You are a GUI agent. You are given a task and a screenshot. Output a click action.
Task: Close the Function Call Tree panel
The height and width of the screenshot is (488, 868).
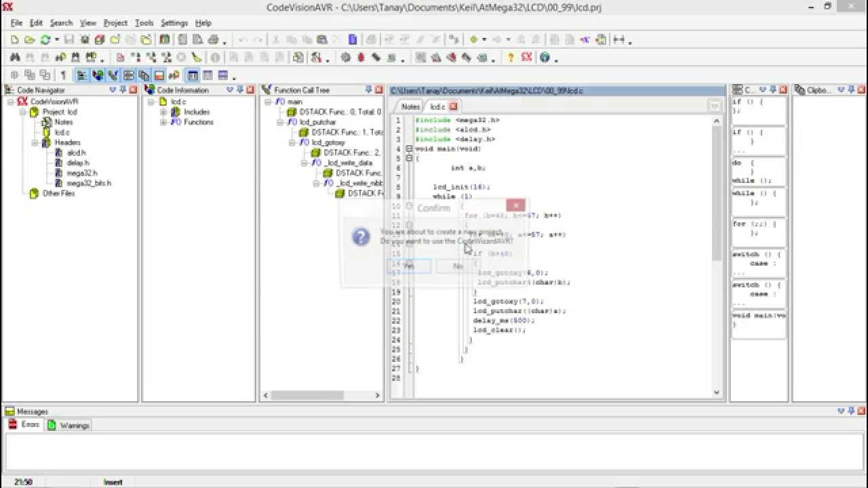378,89
